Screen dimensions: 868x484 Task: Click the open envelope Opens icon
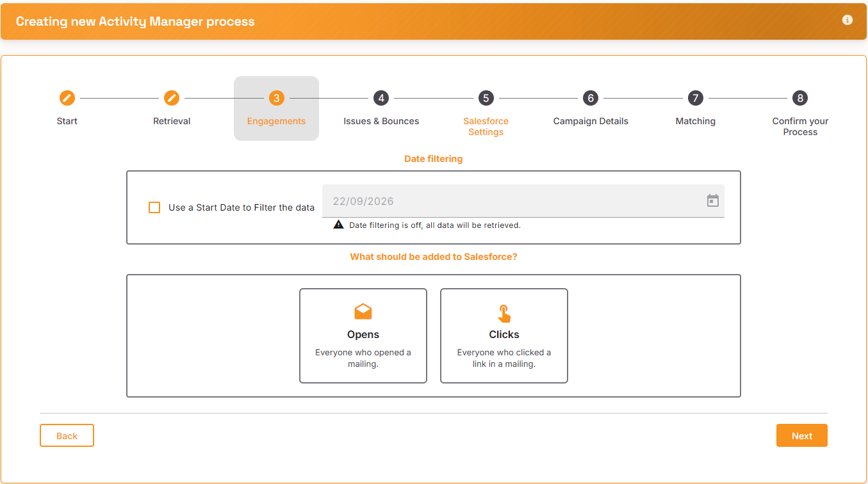tap(363, 312)
